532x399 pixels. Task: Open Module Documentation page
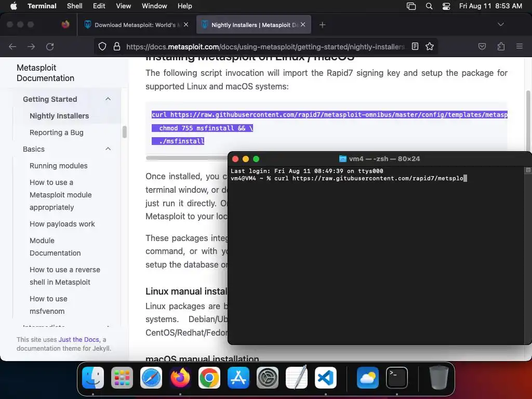(x=55, y=247)
